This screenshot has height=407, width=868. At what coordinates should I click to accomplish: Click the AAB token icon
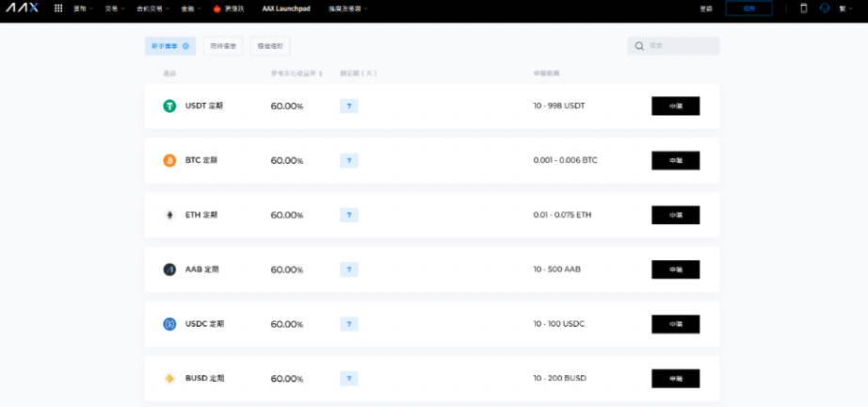[169, 269]
